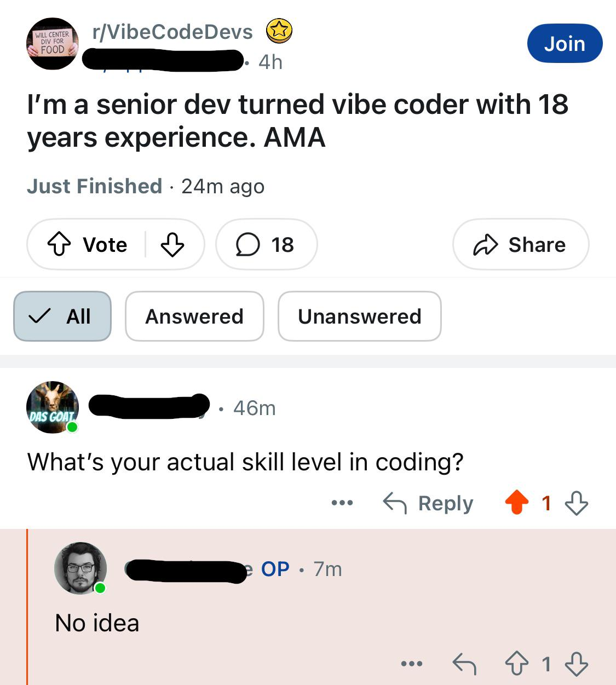View the OP's bearded profile avatar
616x685 pixels.
coord(80,568)
